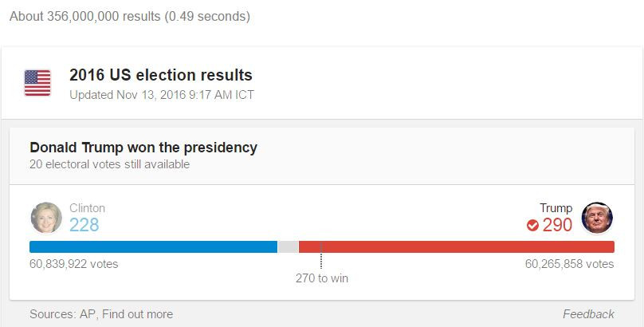Select the 2016 US election results title
This screenshot has height=327, width=644.
(x=161, y=76)
